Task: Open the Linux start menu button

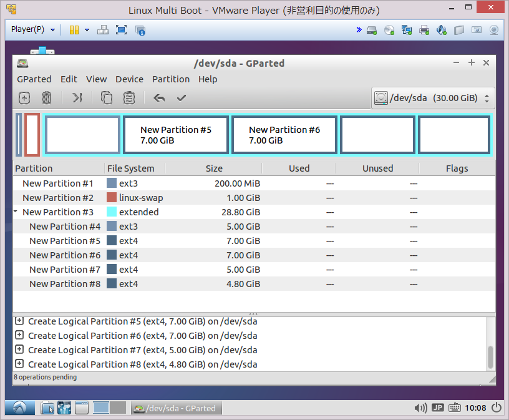Action: 20,408
